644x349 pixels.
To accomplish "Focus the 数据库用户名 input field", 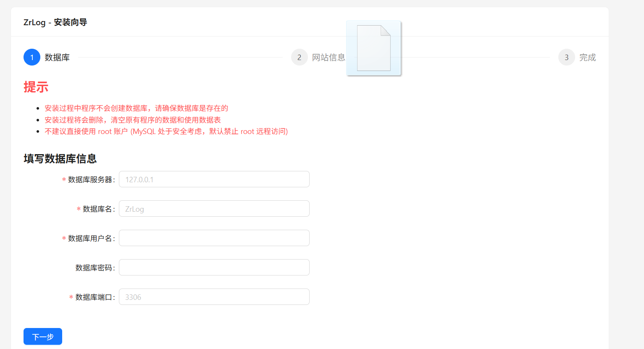I will (x=214, y=238).
